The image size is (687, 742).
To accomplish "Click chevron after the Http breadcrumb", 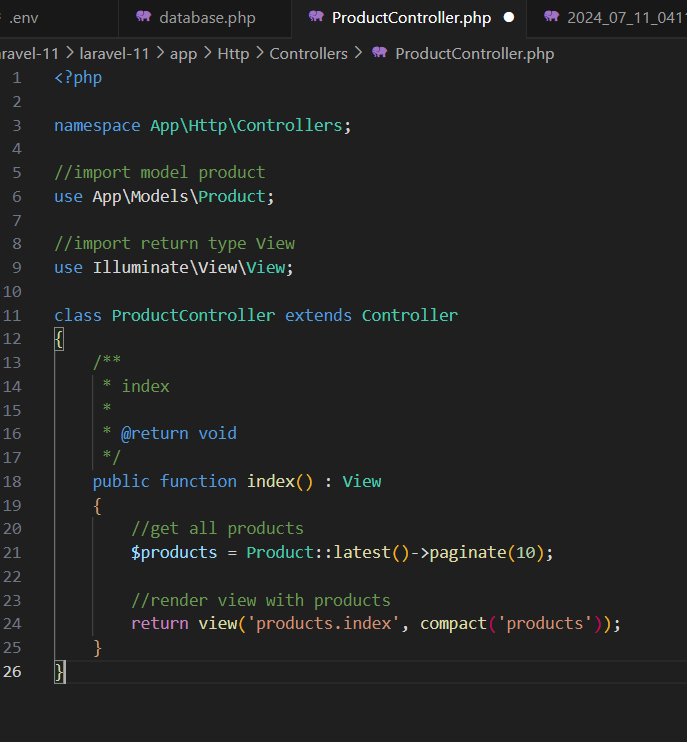I will (259, 53).
